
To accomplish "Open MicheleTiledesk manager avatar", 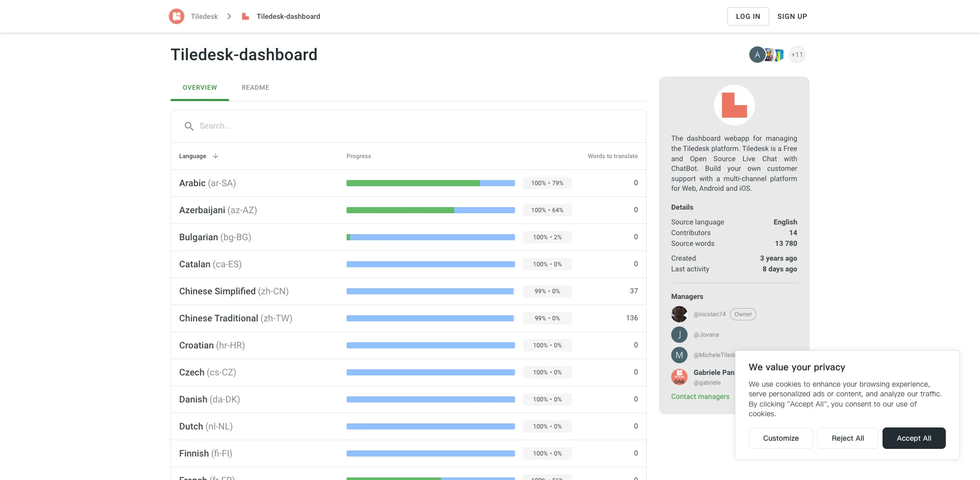I will coord(679,355).
